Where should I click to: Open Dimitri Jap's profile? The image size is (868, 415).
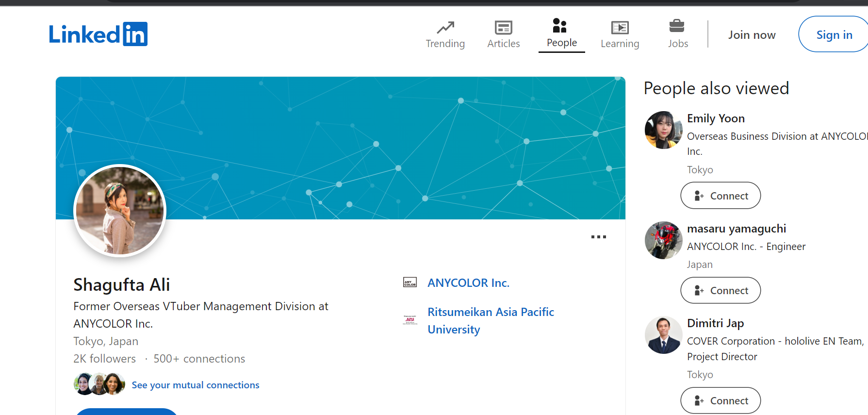point(715,323)
